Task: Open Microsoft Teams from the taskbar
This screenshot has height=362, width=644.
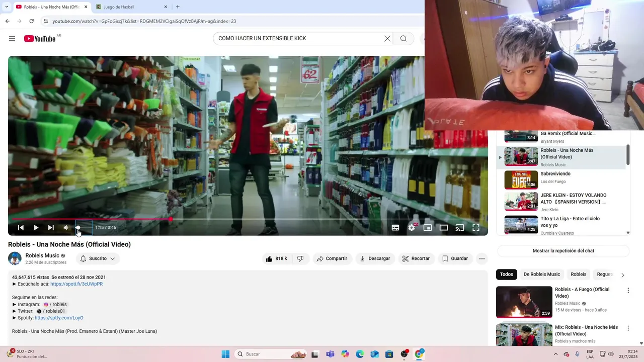Action: [x=330, y=354]
